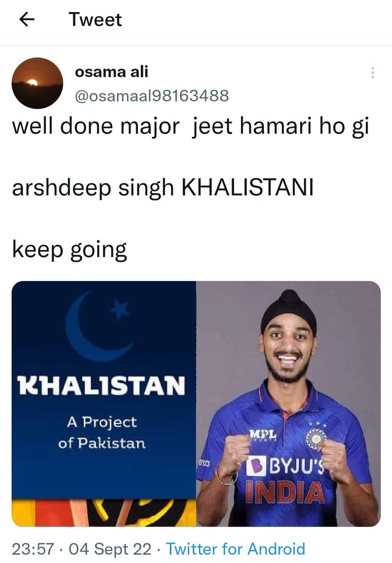Open the three-dot more options menu

[x=372, y=73]
